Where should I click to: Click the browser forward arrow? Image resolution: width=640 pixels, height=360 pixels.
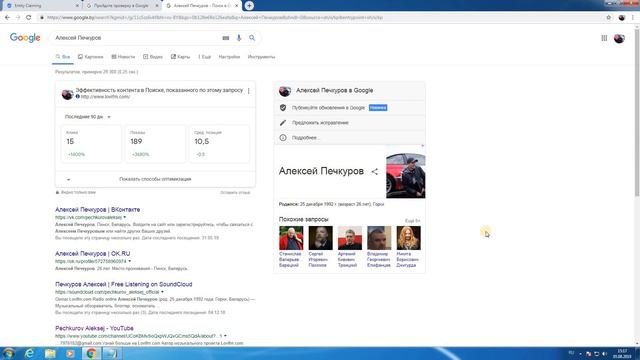[x=18, y=18]
